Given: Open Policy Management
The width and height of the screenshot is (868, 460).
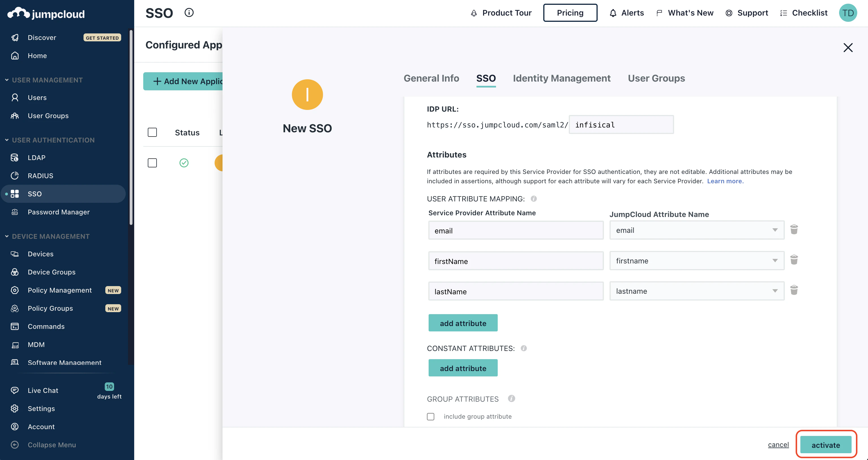Looking at the screenshot, I should pyautogui.click(x=60, y=290).
